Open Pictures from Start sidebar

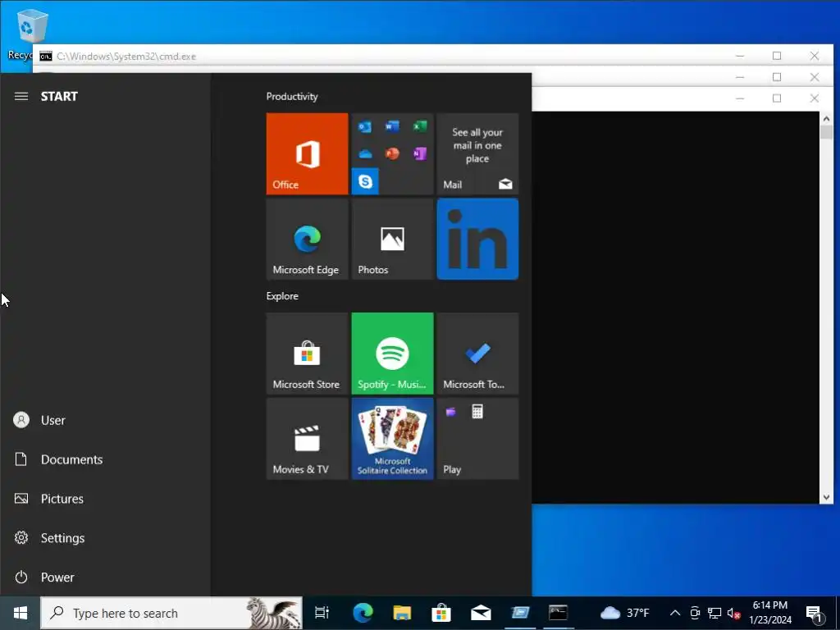[105, 499]
